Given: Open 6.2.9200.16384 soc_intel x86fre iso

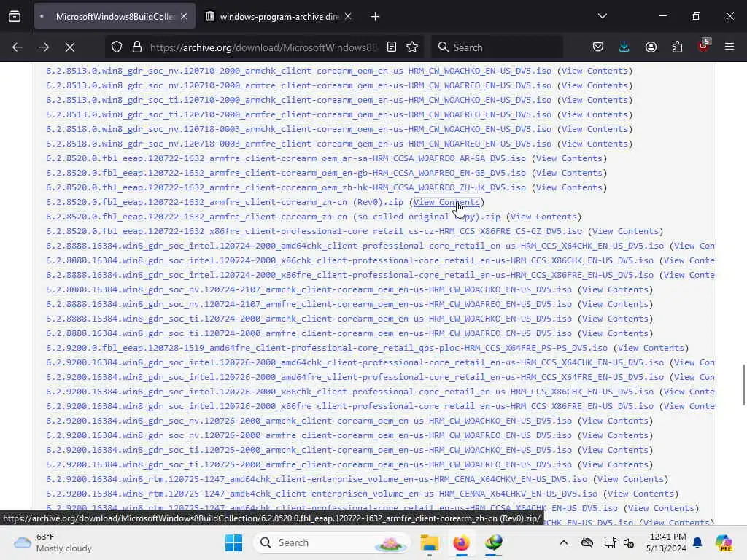Looking at the screenshot, I should 349,406.
